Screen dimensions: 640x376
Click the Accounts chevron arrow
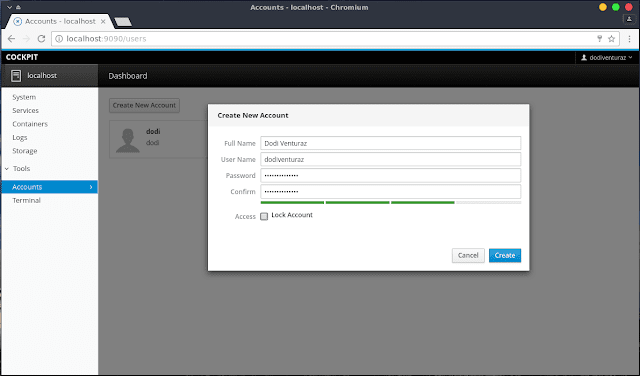91,187
